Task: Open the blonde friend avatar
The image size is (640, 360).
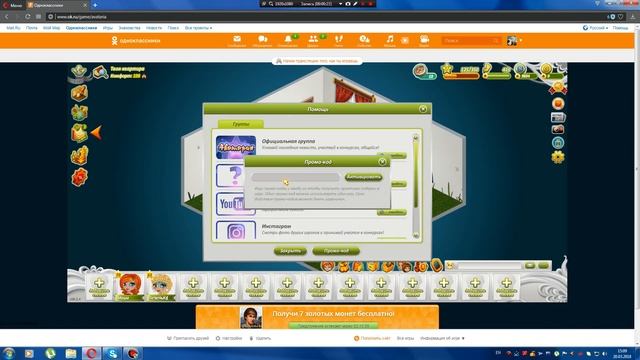Action: pyautogui.click(x=161, y=285)
